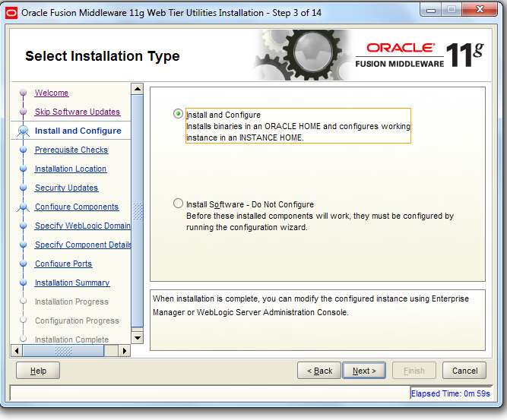
Task: Click the Configuration Progress step label
Action: [77, 321]
